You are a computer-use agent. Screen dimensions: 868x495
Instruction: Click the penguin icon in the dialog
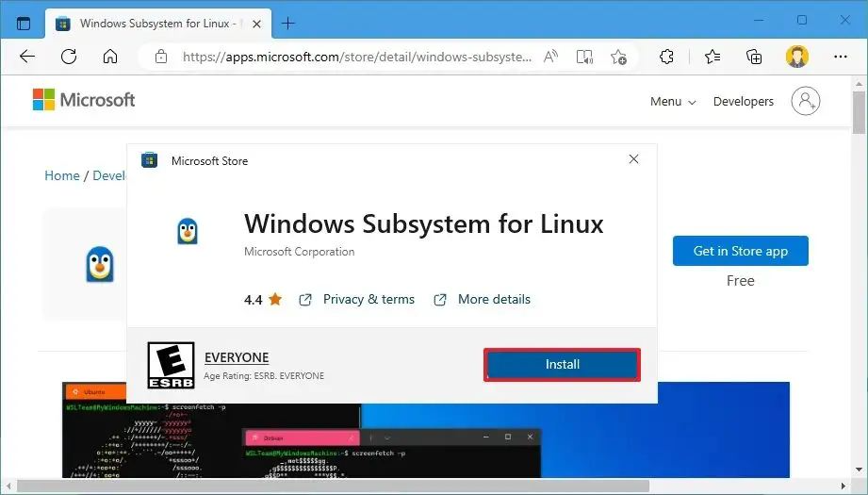[x=188, y=231]
